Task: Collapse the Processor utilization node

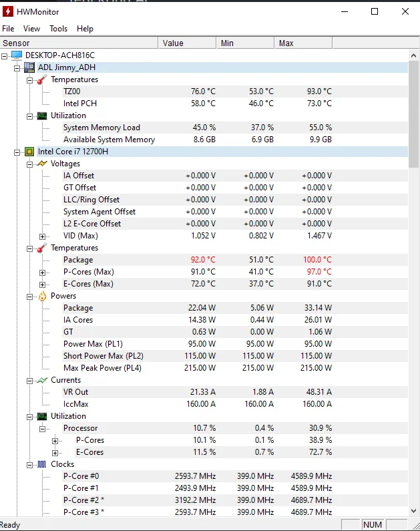Action: (43, 428)
